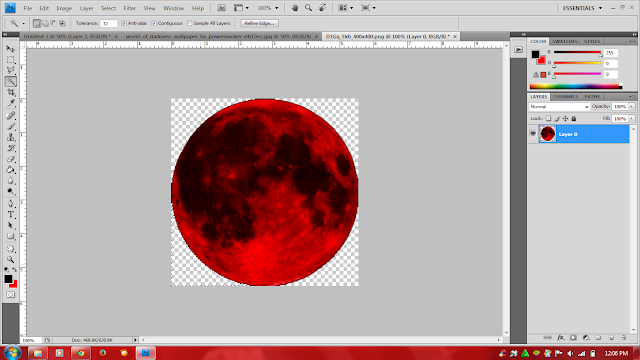The height and width of the screenshot is (360, 640).
Task: Switch to the Channels tab
Action: pyautogui.click(x=565, y=97)
